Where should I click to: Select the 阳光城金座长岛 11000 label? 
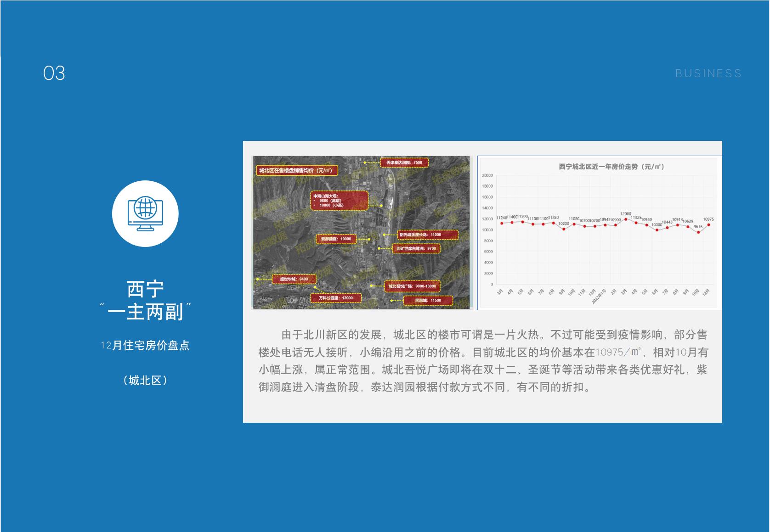pyautogui.click(x=420, y=235)
